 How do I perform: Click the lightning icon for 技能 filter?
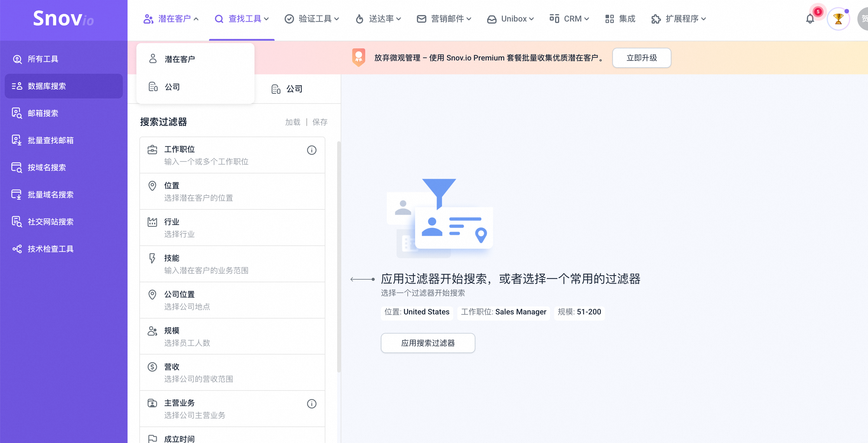(x=152, y=258)
